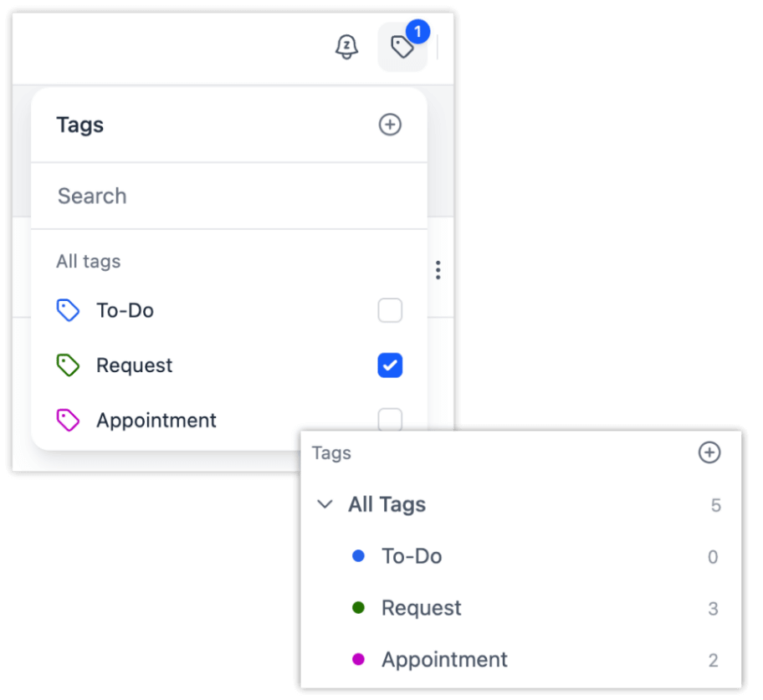
Task: Click the Request label in Tags popup
Action: 135,365
